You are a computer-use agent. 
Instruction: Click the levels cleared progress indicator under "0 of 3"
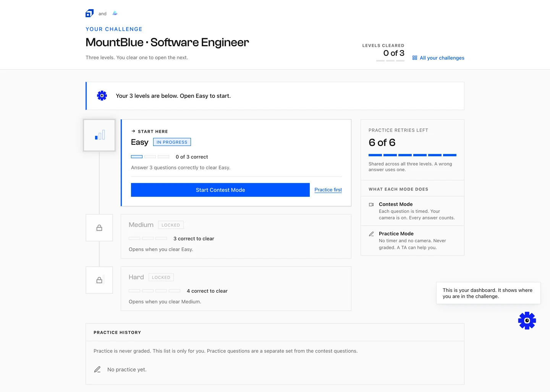(390, 61)
